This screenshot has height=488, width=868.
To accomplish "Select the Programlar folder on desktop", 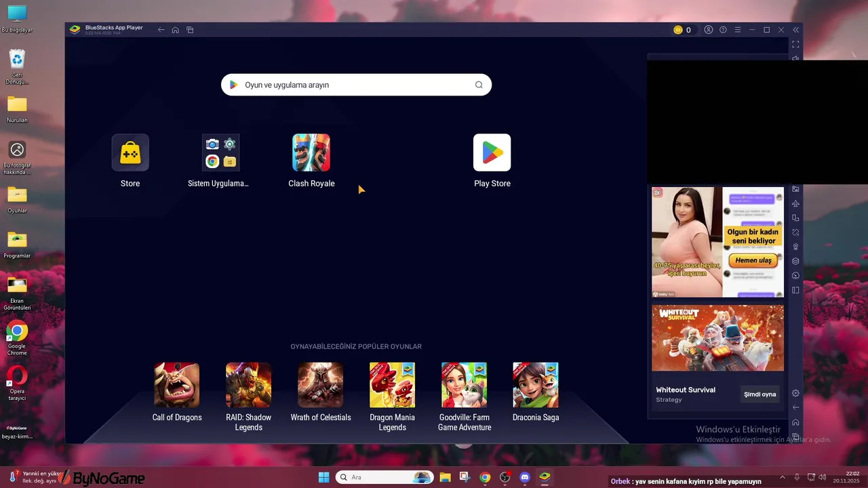I will [17, 245].
